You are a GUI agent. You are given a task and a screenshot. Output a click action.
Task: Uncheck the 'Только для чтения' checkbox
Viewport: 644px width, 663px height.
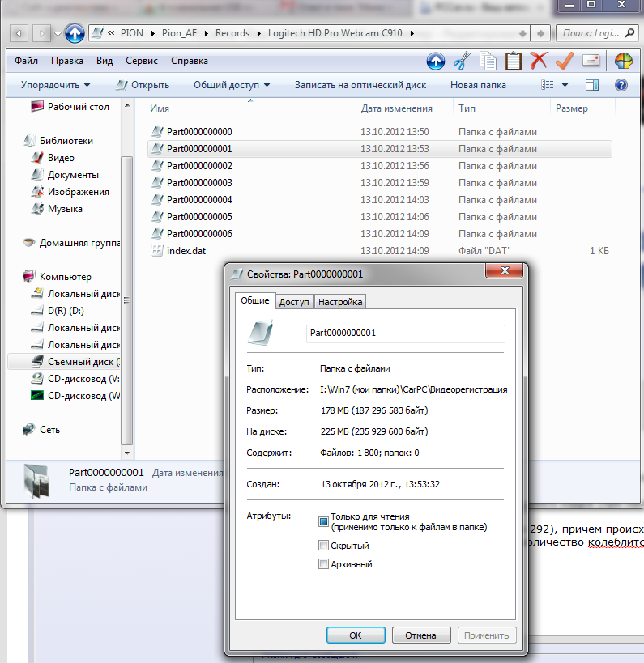click(323, 521)
